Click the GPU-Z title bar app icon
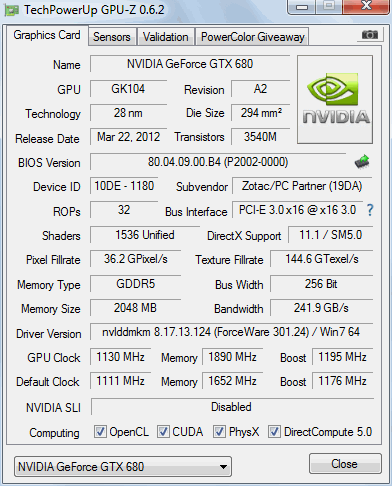Screen dimensions: 392x486 (x=11, y=10)
